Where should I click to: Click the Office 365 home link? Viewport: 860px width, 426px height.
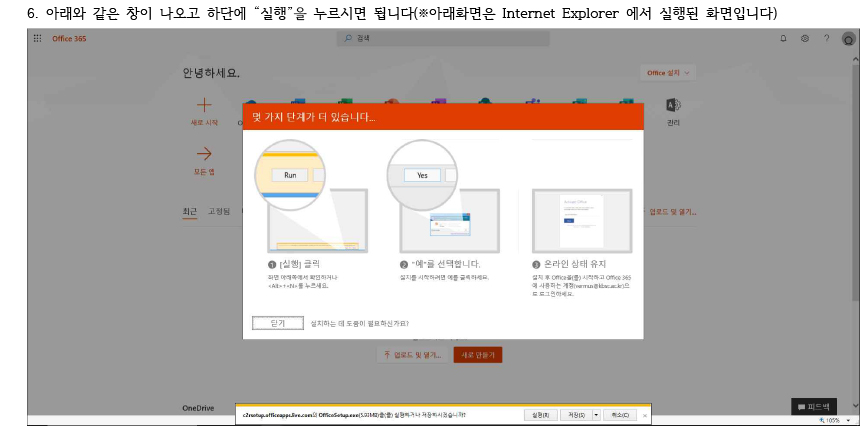[69, 38]
